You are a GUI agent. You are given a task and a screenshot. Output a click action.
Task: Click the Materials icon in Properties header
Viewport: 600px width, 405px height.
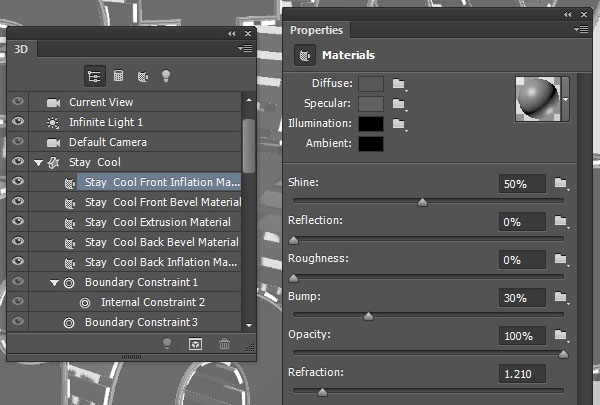pyautogui.click(x=305, y=56)
